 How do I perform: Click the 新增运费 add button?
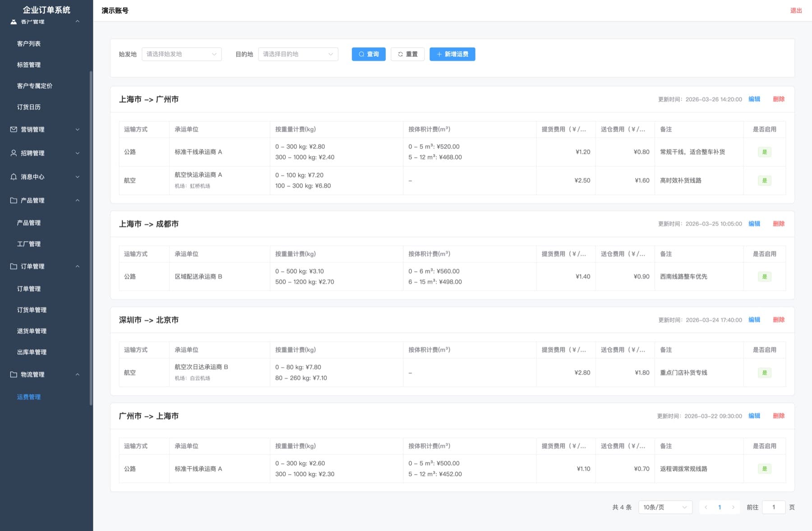point(452,54)
